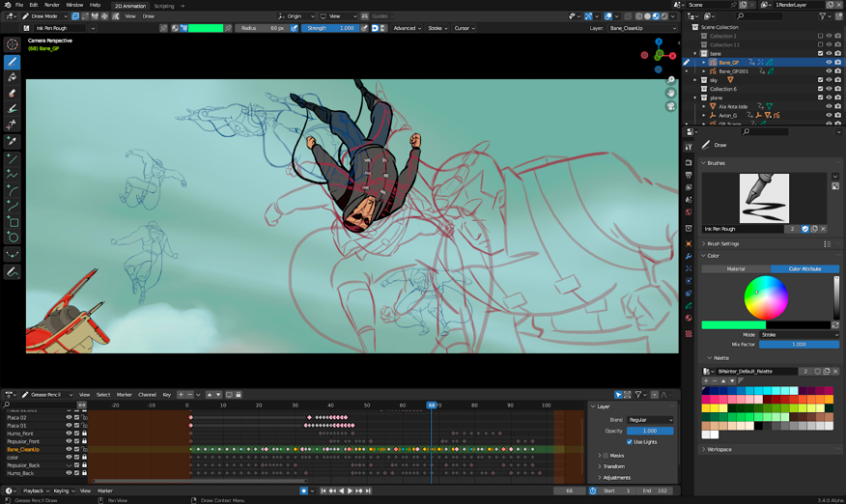Viewport: 846px width, 504px height.
Task: Hide Bane_GP object in outliner
Action: coord(828,63)
